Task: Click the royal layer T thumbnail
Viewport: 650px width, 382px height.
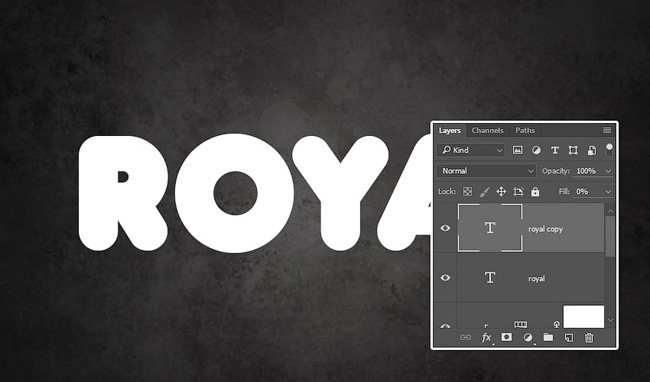Action: [490, 277]
